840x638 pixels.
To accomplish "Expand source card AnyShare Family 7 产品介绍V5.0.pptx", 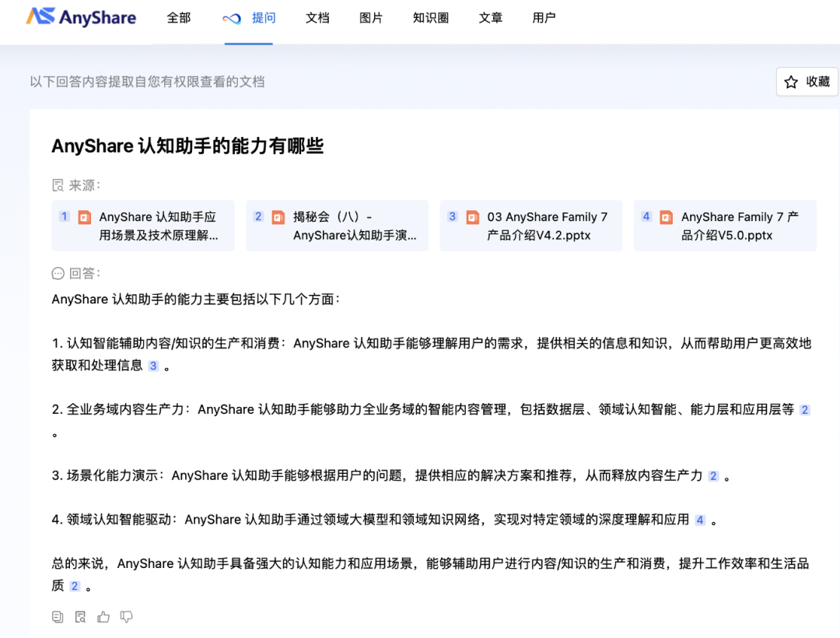I will pos(725,226).
